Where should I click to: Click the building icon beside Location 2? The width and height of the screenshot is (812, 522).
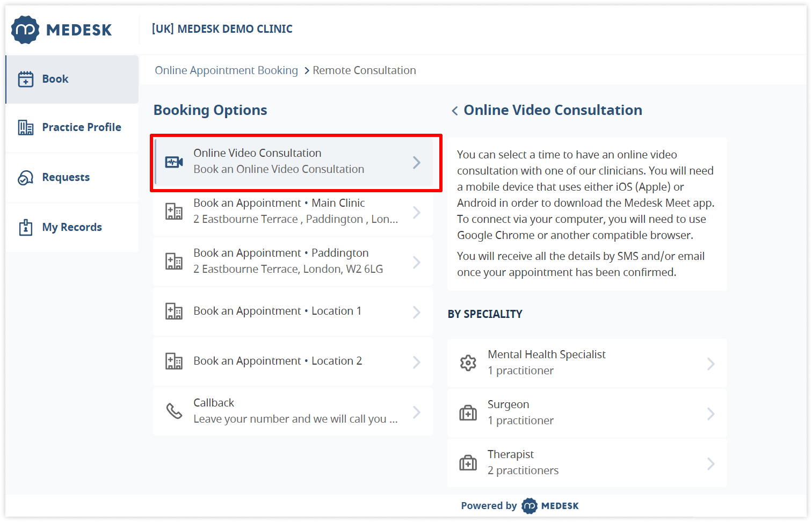point(174,361)
